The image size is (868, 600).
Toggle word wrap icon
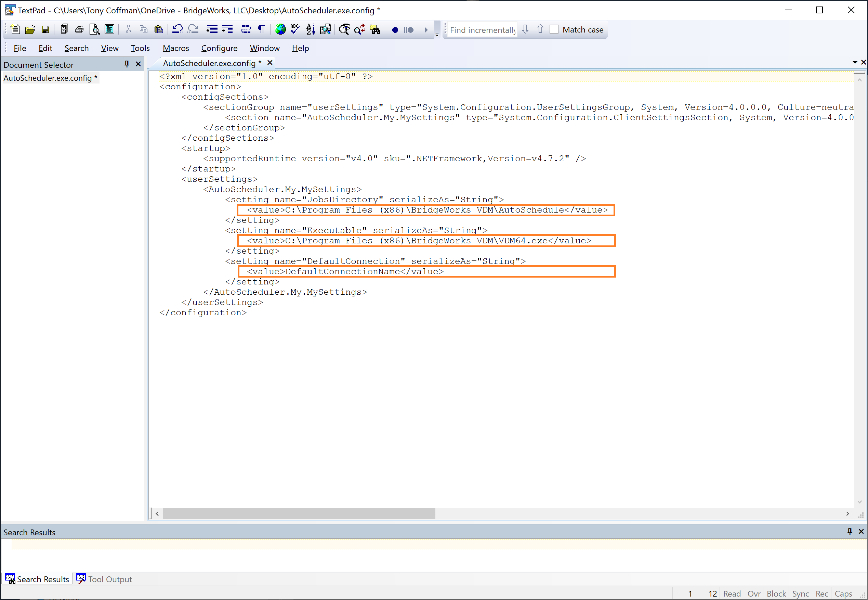246,29
